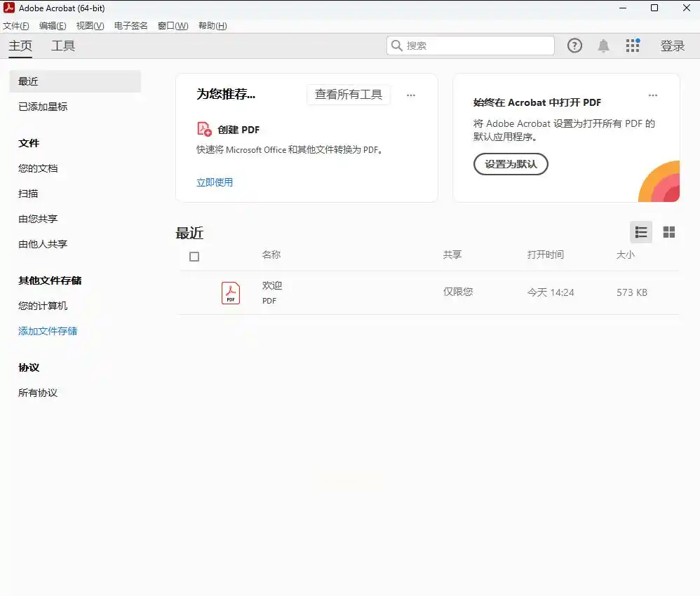Open the 帮助(H) menu
The width and height of the screenshot is (700, 596).
click(x=213, y=26)
